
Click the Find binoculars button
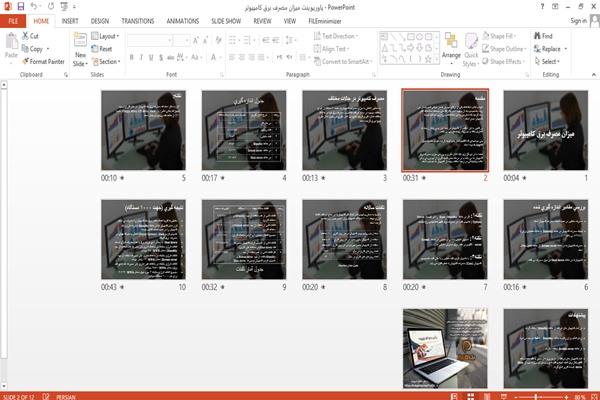[543, 36]
